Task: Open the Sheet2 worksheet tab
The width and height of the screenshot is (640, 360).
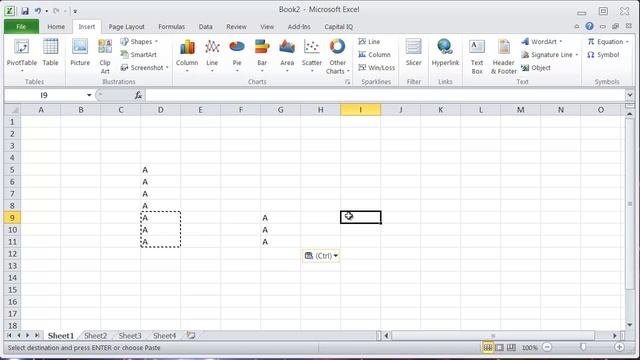Action: pyautogui.click(x=96, y=336)
